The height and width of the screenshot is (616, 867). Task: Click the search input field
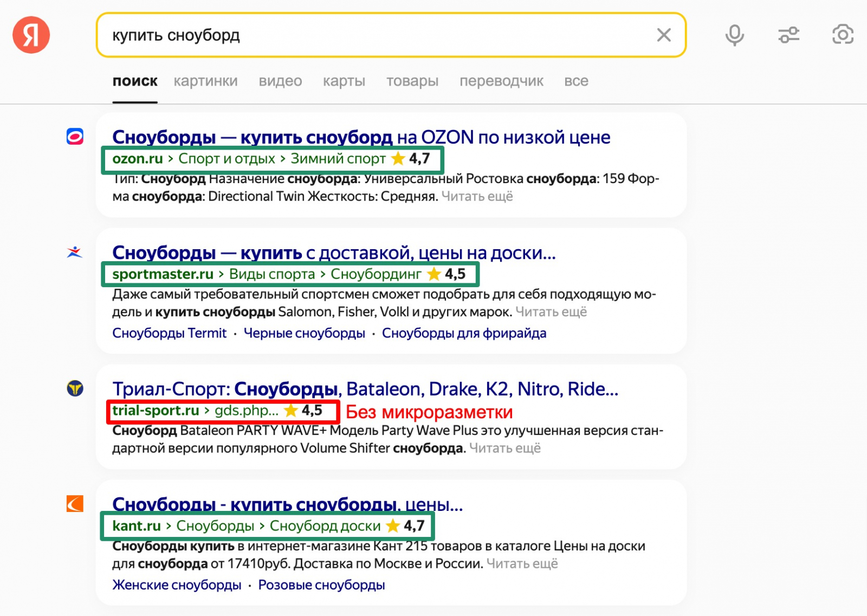click(x=374, y=35)
